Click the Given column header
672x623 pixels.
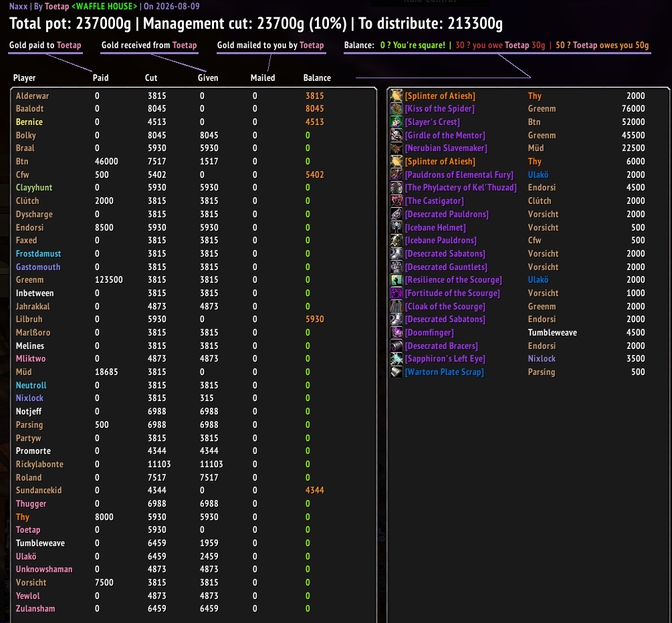[x=208, y=78]
